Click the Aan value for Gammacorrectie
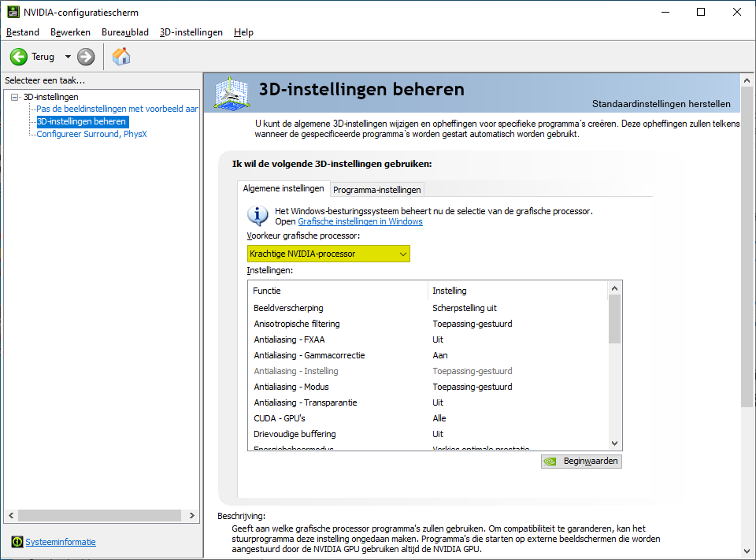Image resolution: width=756 pixels, height=560 pixels. tap(439, 355)
